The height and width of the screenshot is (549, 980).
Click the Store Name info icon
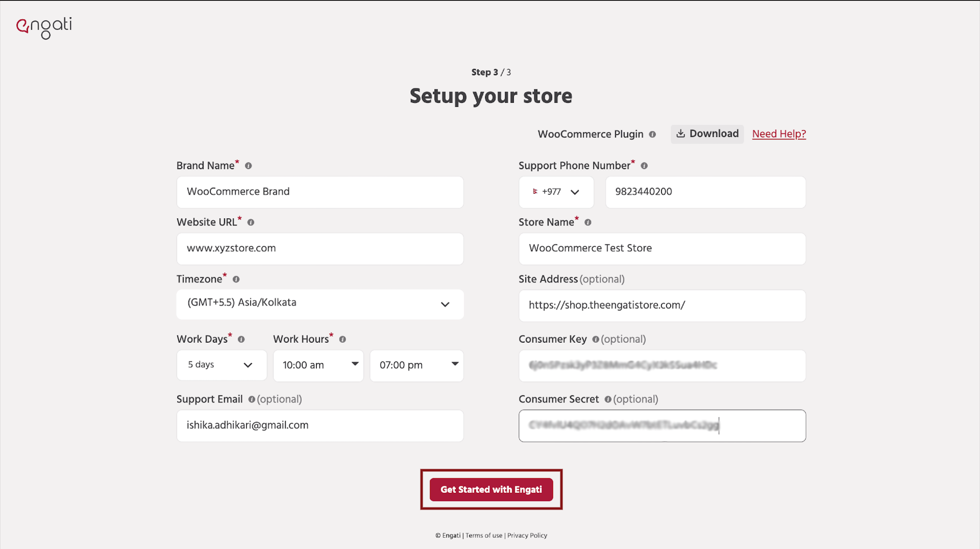(588, 222)
